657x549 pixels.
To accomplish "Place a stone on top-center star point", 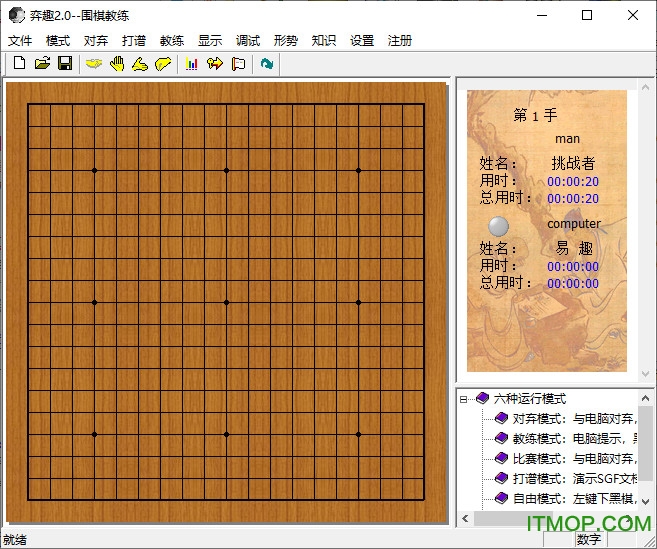I will [226, 170].
